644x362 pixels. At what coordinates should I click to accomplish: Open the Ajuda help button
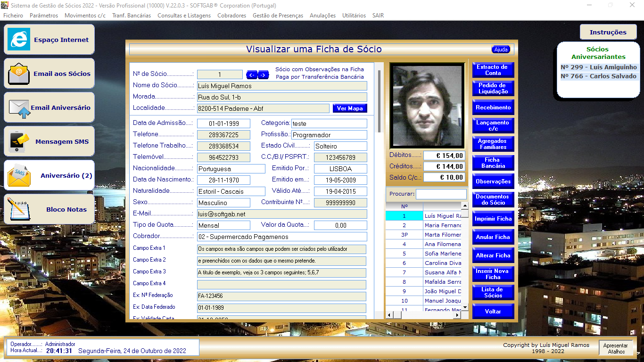[501, 49]
